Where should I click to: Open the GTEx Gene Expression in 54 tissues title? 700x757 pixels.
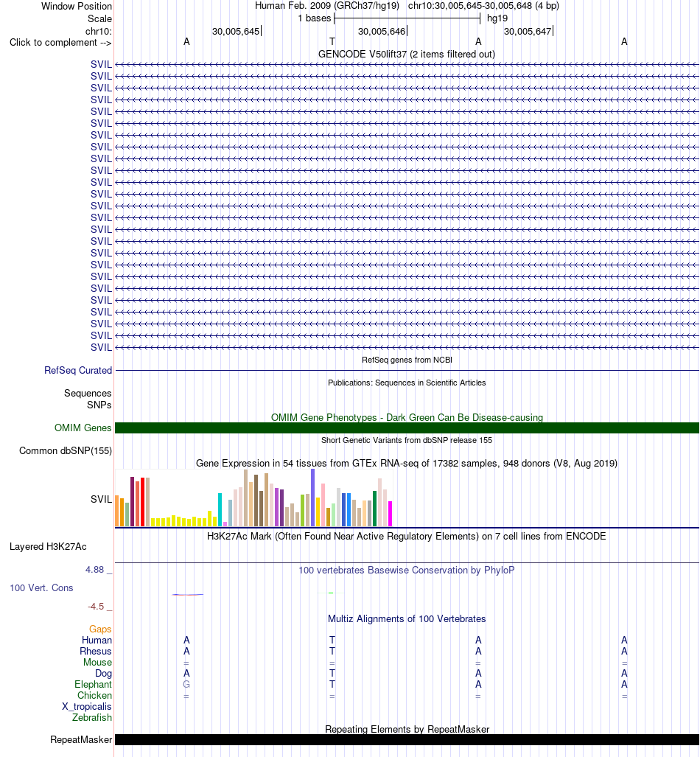[407, 464]
